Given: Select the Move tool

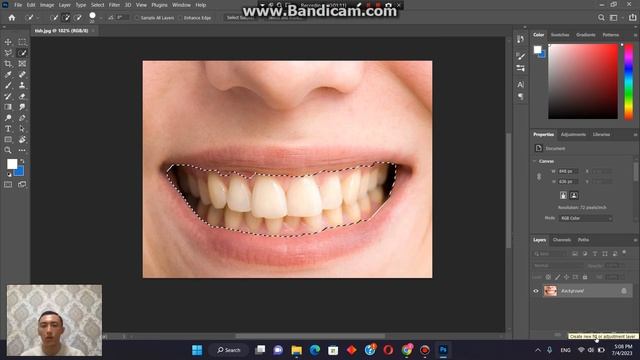Looking at the screenshot, I should (x=8, y=42).
